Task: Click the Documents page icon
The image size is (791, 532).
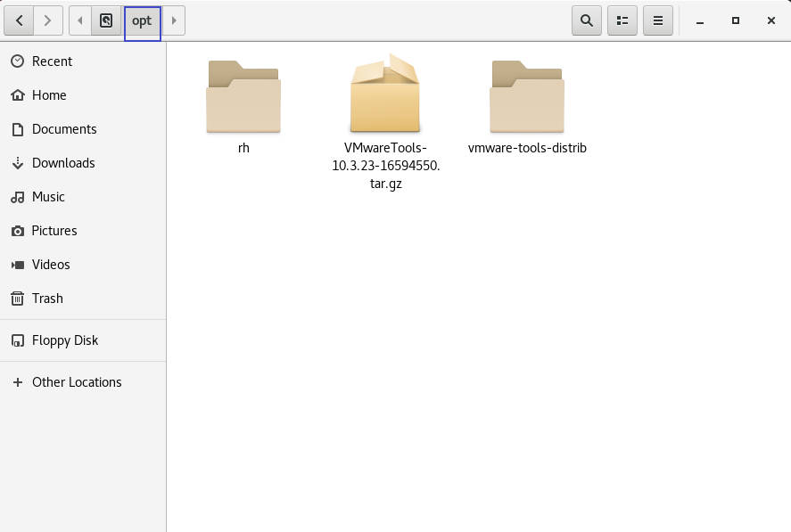Action: click(18, 129)
